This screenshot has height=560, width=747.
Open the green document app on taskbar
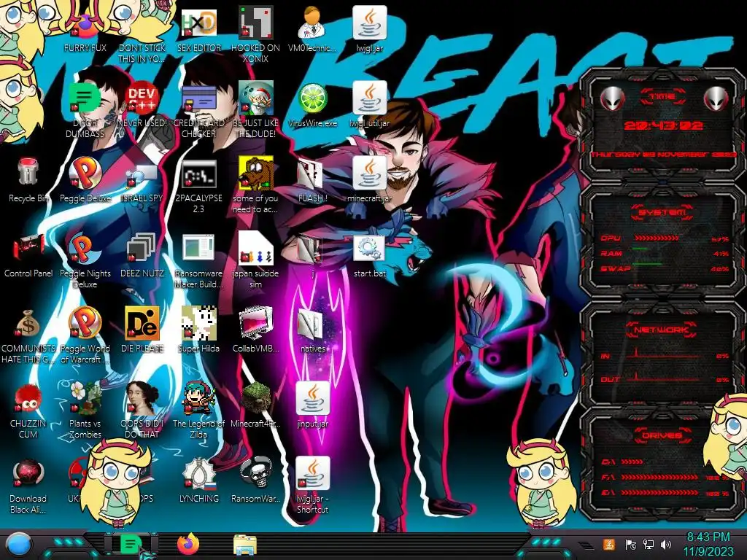[130, 544]
